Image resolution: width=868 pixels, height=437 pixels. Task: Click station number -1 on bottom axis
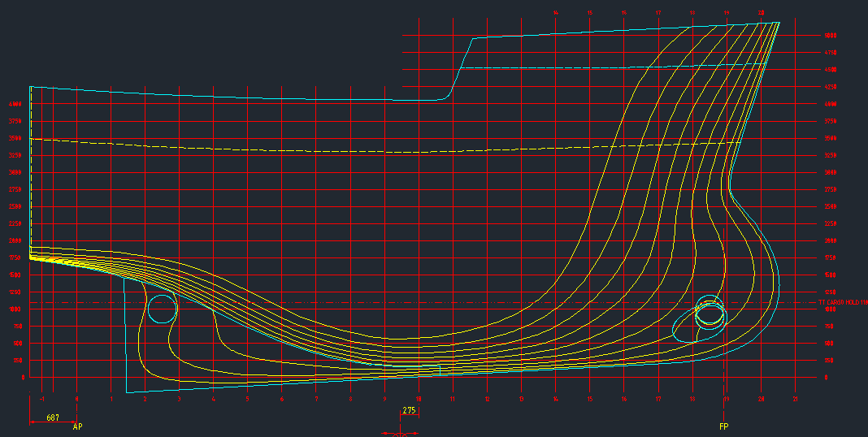[x=41, y=399]
